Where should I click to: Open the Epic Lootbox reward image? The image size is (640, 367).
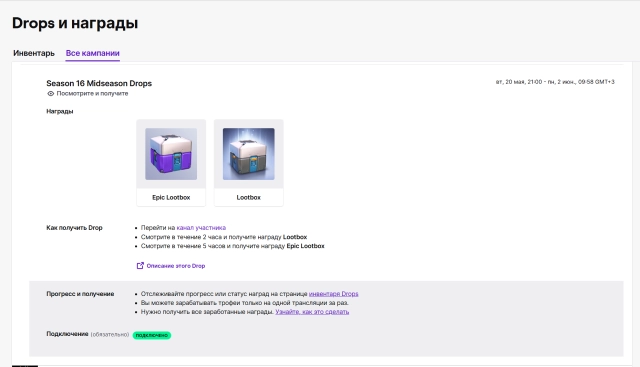(x=171, y=154)
